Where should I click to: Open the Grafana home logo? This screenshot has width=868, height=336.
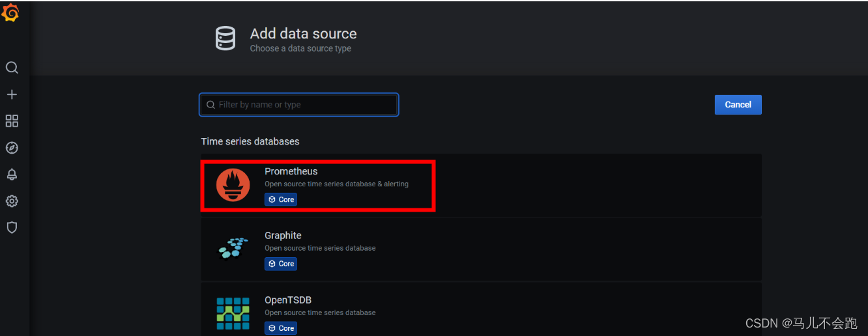[11, 13]
